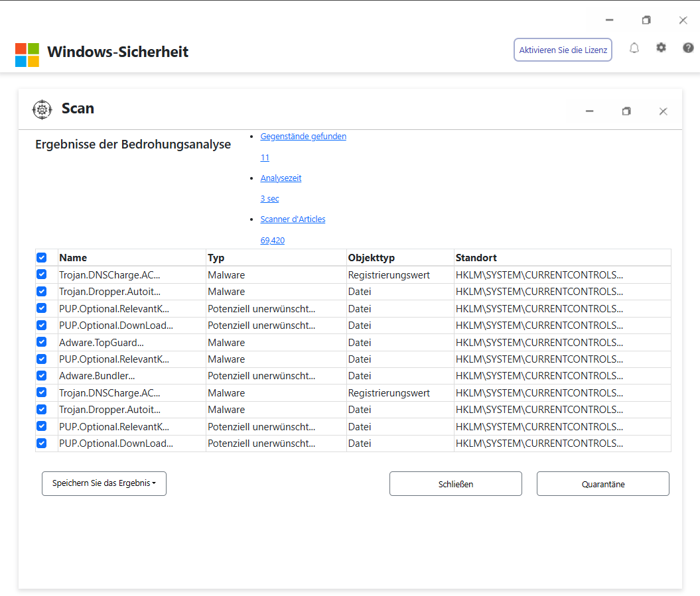700x596 pixels.
Task: Sort by the Objekttyp column header
Action: coord(371,258)
